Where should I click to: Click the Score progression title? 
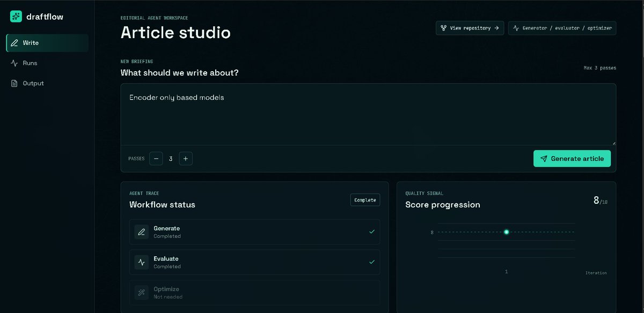pyautogui.click(x=443, y=205)
